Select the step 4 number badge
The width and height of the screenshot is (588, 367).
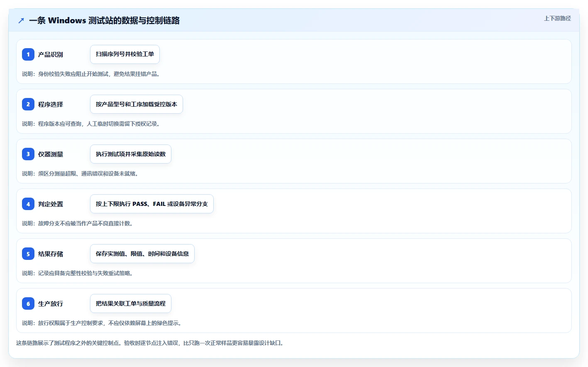click(28, 204)
